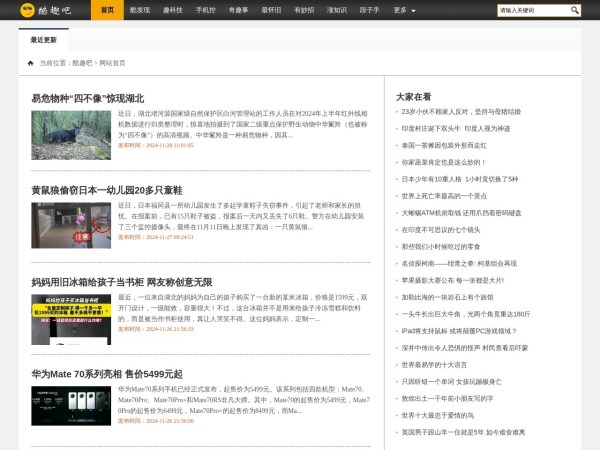Select the 首页 navigation tab

click(107, 10)
